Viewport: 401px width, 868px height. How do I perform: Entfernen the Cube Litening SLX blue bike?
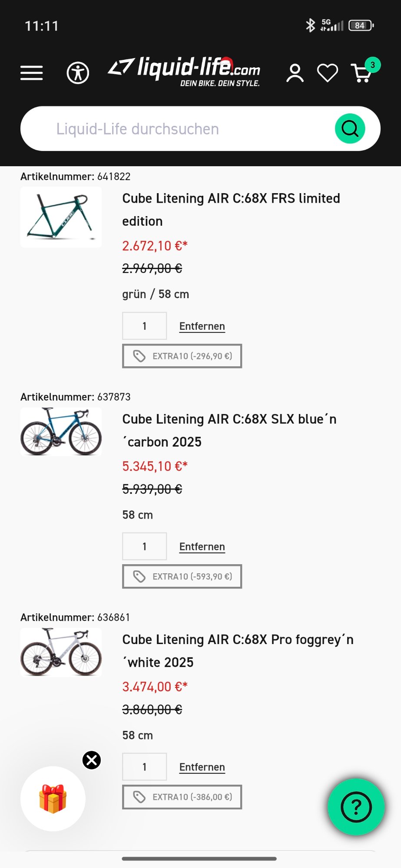(202, 546)
